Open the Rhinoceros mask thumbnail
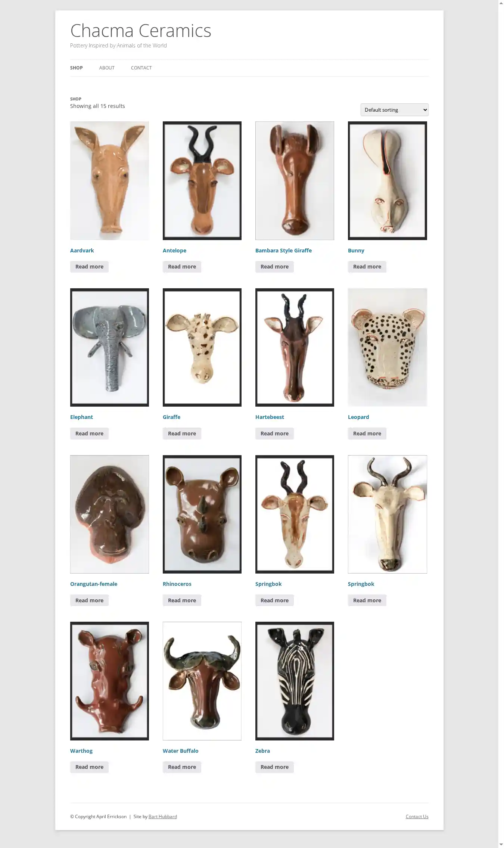Viewport: 504px width, 848px height. (202, 514)
